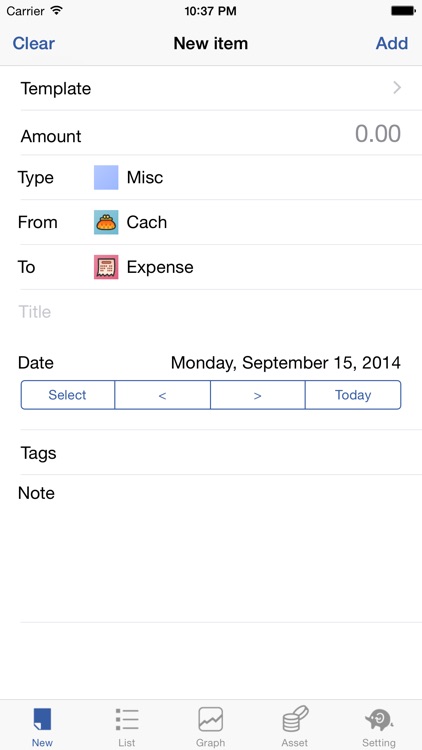Open the List tab icon

pyautogui.click(x=127, y=719)
